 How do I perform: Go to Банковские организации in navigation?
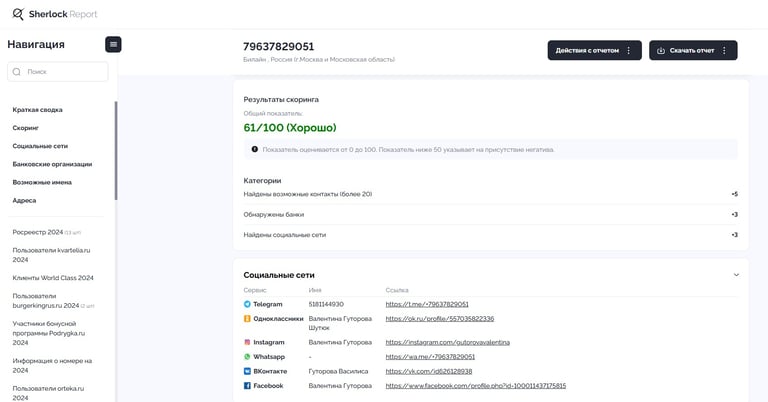(x=52, y=164)
